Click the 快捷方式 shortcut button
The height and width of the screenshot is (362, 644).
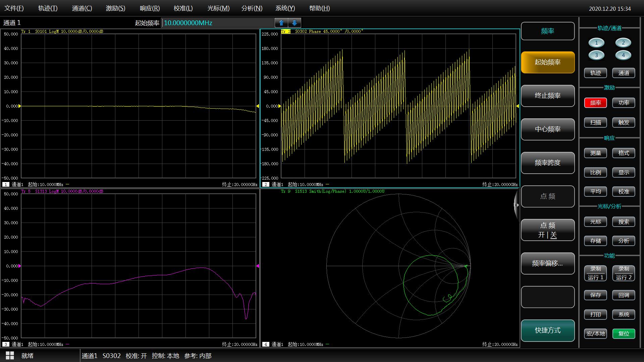tap(548, 330)
